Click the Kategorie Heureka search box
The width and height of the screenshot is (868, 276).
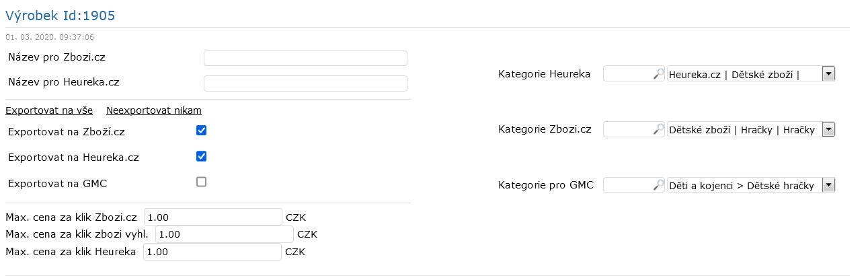pos(634,74)
